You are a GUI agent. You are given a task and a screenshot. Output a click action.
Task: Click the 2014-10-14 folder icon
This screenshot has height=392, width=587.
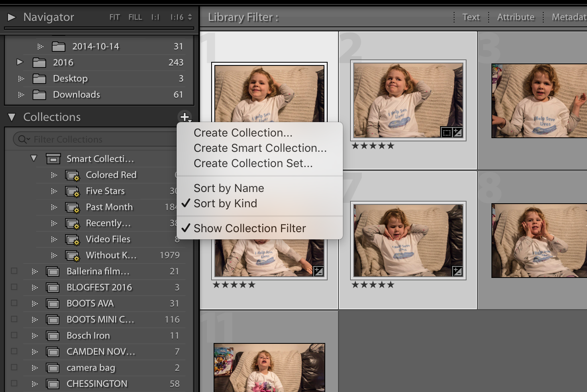click(x=59, y=47)
